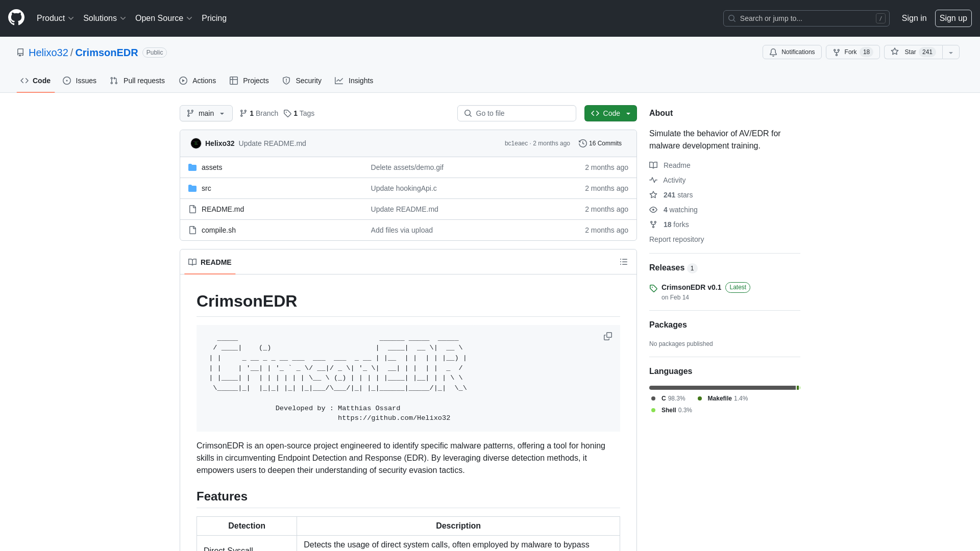View the 241 stars link
980x551 pixels.
[x=671, y=195]
